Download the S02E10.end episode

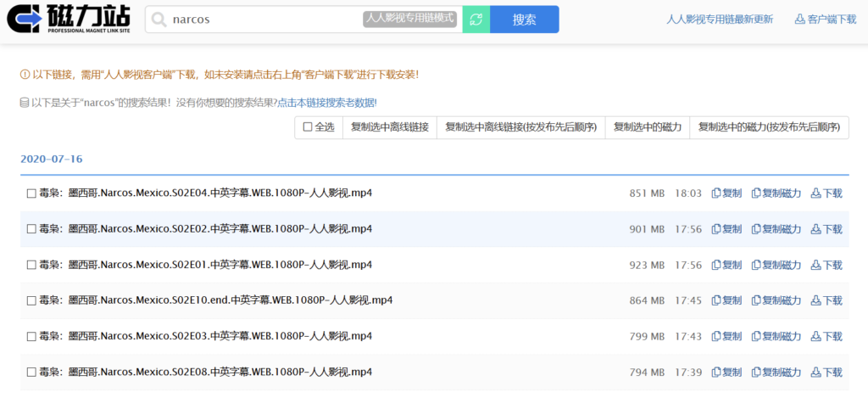(x=826, y=300)
